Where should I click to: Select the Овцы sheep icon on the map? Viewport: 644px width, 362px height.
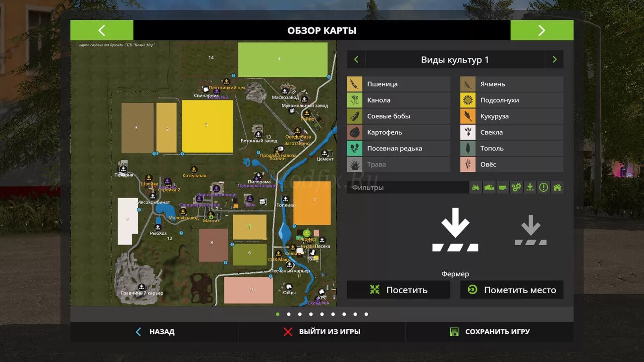point(289,286)
